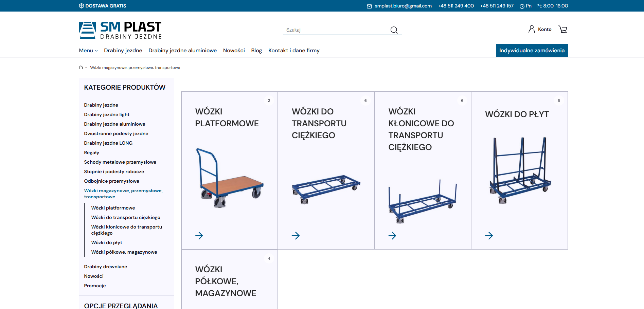
Task: Open Wózki platformowe via its arrow icon
Action: pyautogui.click(x=199, y=235)
